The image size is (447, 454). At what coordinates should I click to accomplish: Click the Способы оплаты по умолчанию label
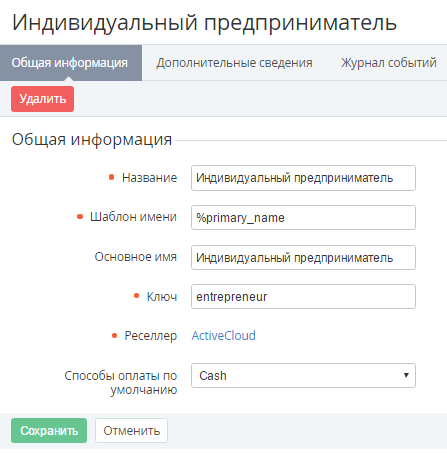point(121,382)
